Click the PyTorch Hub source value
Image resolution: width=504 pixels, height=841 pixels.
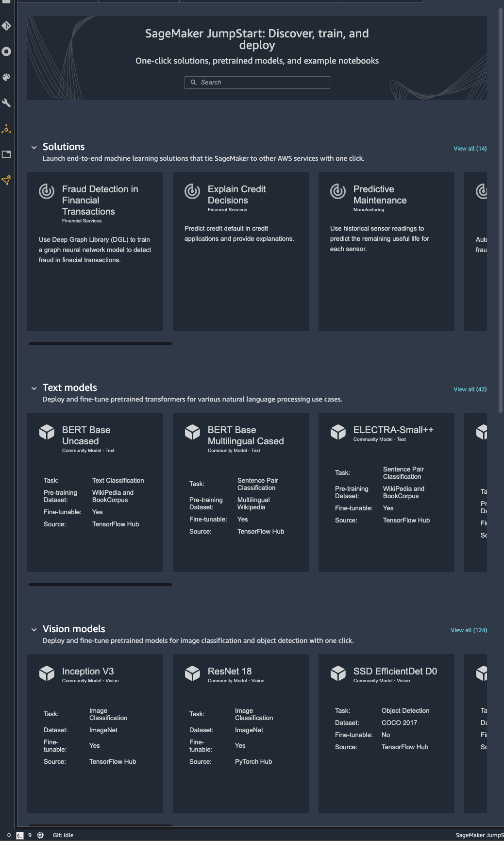point(253,762)
